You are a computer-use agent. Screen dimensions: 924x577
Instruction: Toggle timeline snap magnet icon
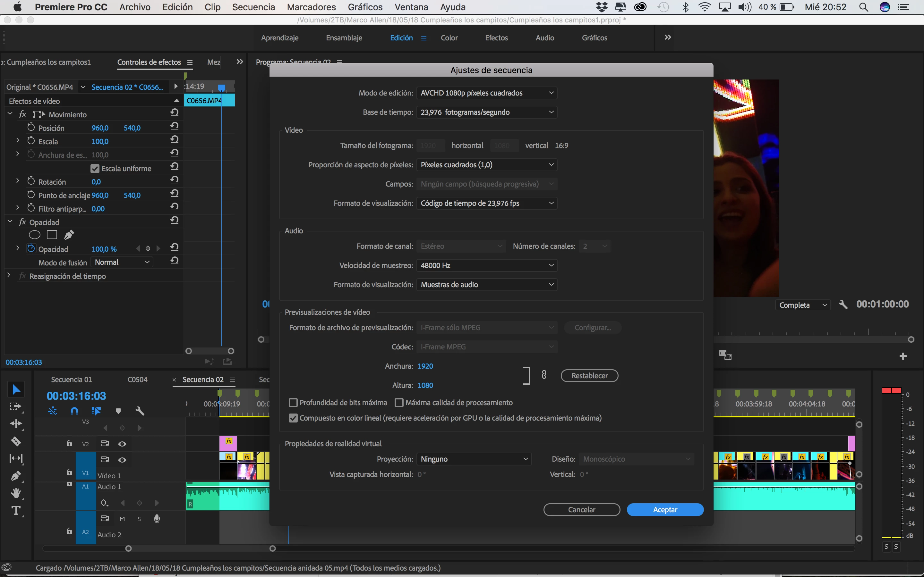pos(74,411)
